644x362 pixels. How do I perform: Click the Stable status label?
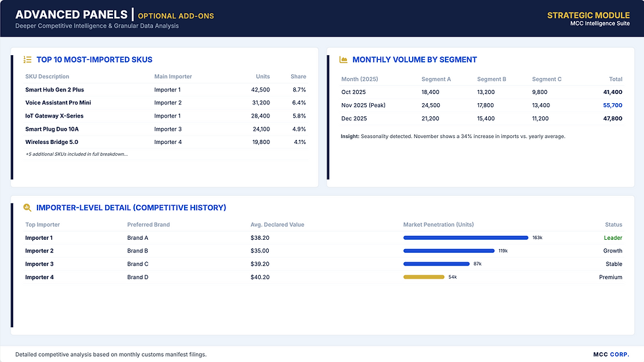[x=614, y=264]
